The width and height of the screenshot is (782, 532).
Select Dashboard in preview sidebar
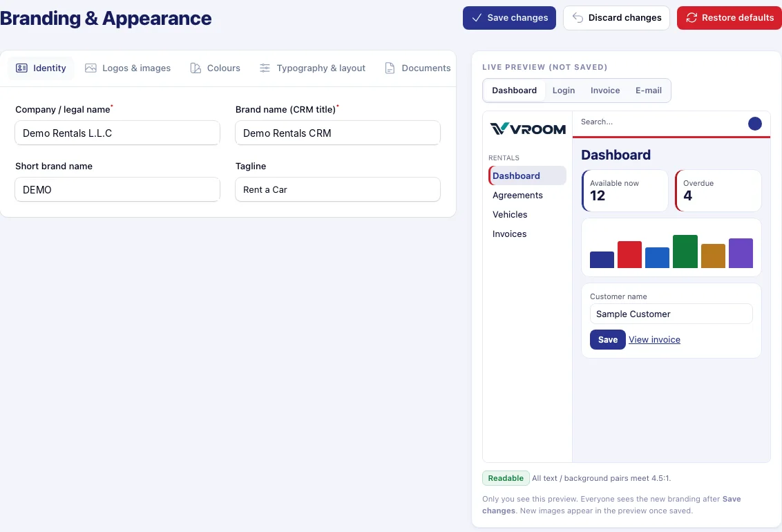point(527,175)
